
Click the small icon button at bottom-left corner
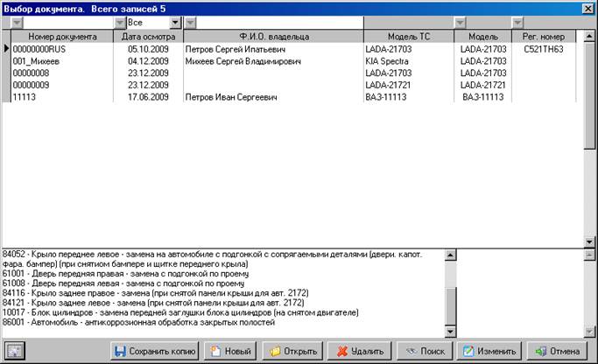15,351
